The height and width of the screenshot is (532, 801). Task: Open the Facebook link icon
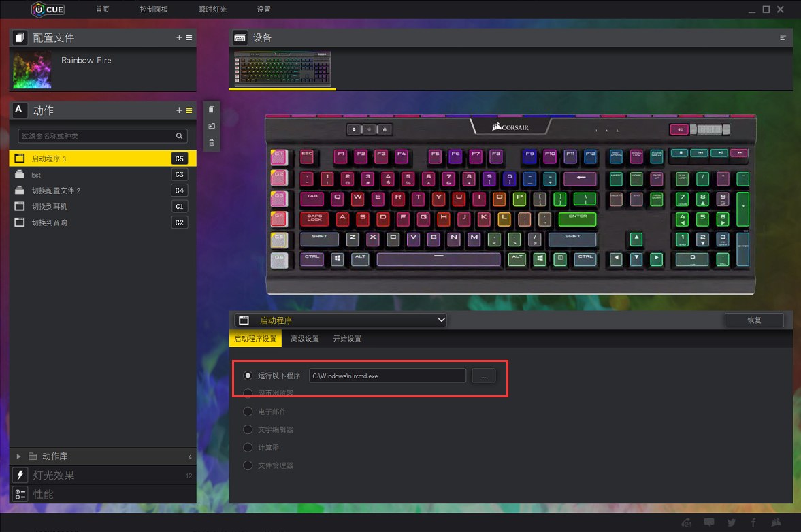[753, 522]
